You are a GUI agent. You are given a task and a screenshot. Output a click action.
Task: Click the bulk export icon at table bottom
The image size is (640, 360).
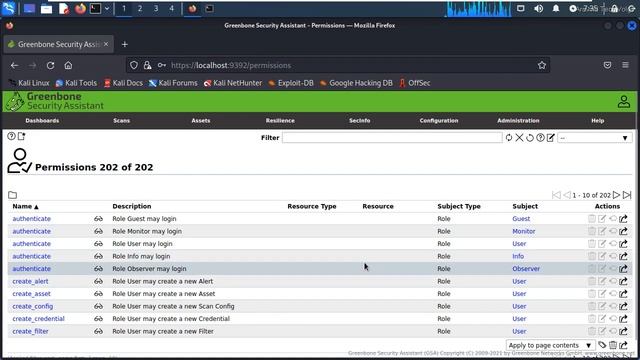[x=623, y=345]
